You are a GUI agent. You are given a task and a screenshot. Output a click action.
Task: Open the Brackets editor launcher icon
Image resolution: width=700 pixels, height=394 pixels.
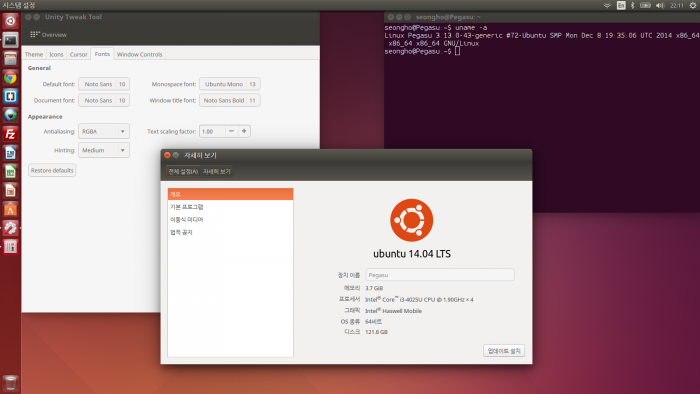click(10, 96)
